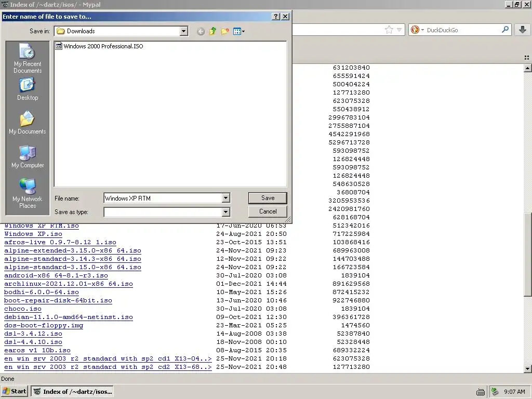Open the win srv 2003 sp2 cd2 link

coord(108,367)
